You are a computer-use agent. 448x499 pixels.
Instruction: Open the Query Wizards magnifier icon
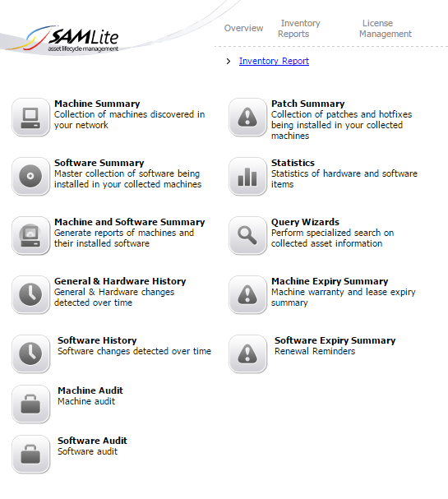pyautogui.click(x=248, y=235)
